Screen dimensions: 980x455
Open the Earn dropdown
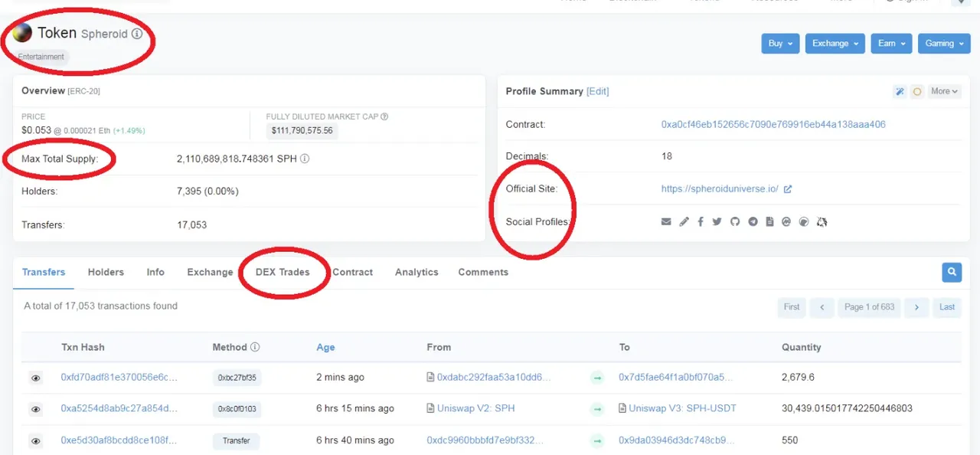pyautogui.click(x=891, y=44)
